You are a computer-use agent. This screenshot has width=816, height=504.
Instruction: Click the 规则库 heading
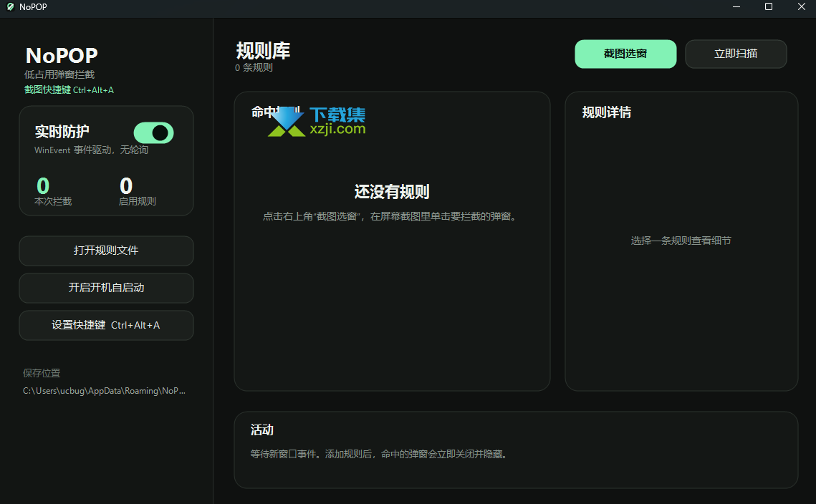pos(263,51)
